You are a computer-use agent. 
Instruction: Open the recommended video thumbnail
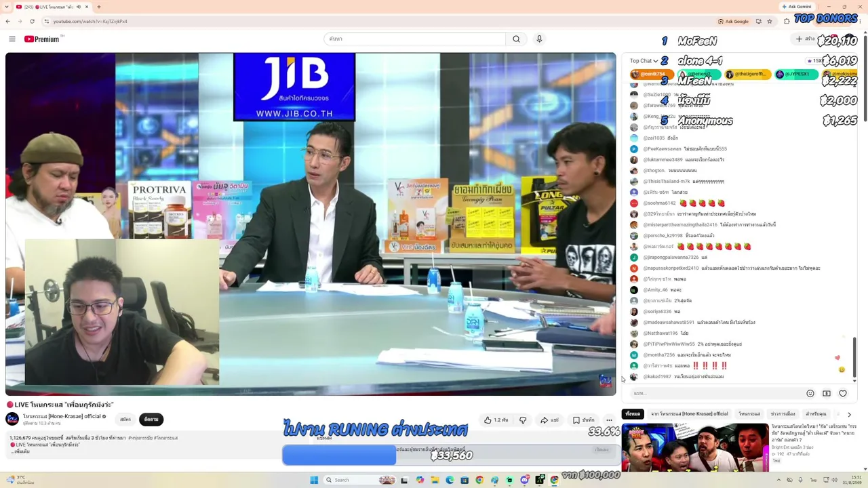click(x=695, y=447)
